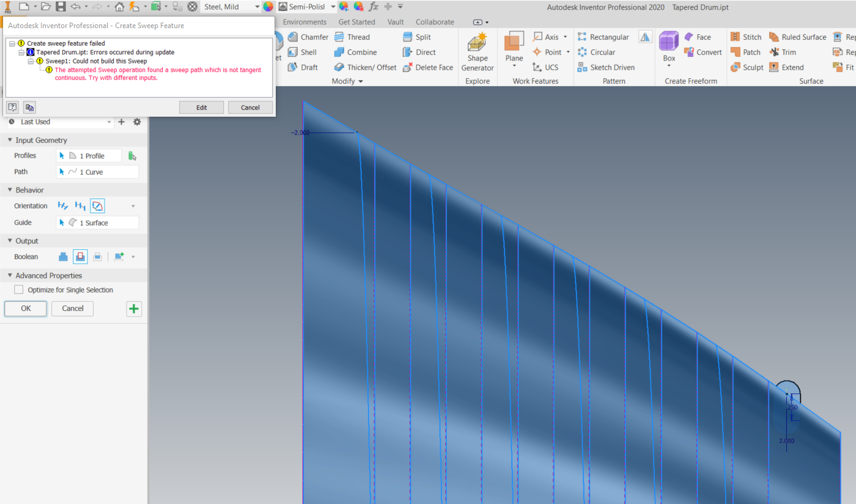Screen dimensions: 856x504
Task: Switch to the Environments tab
Action: point(304,21)
